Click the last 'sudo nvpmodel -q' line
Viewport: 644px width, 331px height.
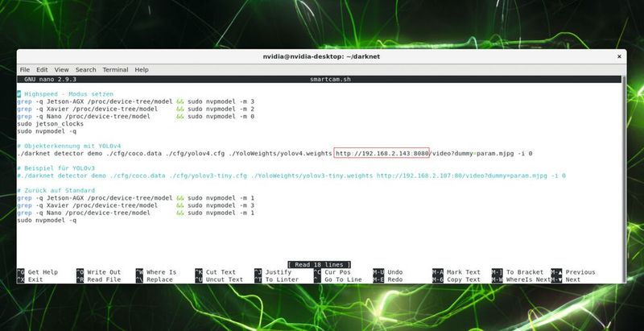[47, 220]
